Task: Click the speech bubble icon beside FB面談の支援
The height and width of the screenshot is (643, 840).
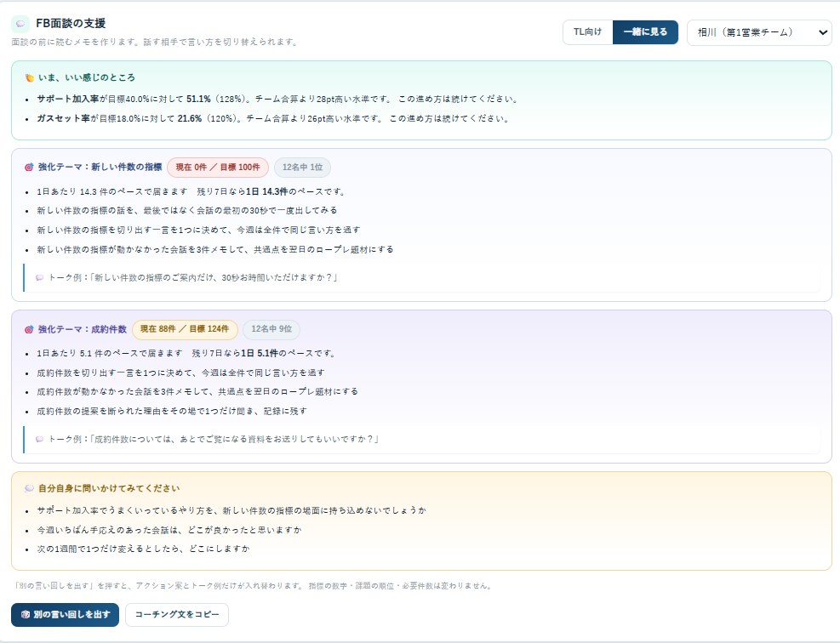Action: (x=20, y=24)
